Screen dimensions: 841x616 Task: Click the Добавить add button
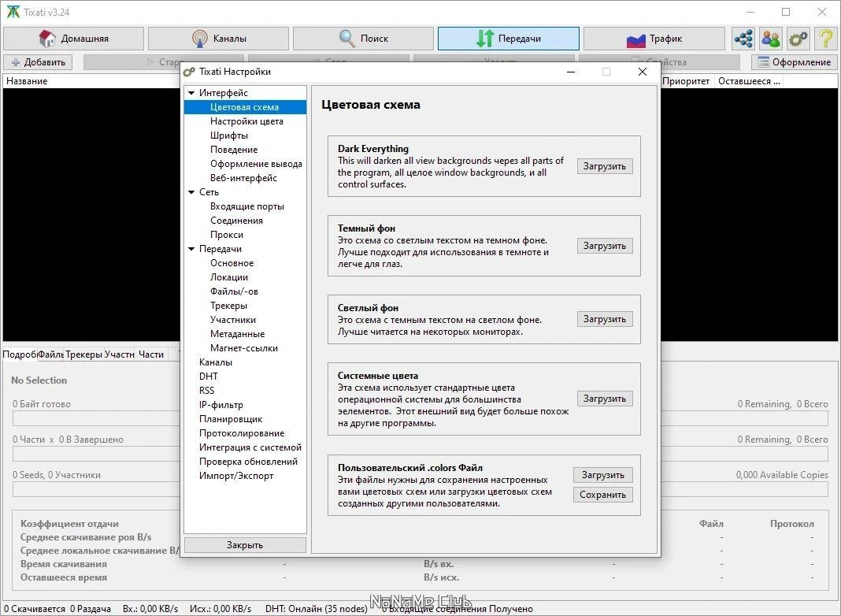tap(38, 62)
